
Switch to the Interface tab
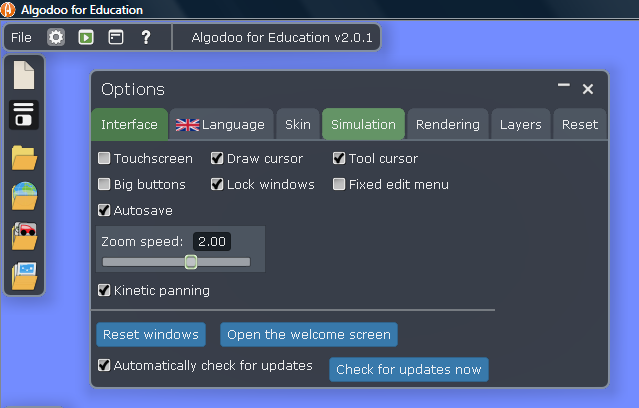(x=129, y=124)
